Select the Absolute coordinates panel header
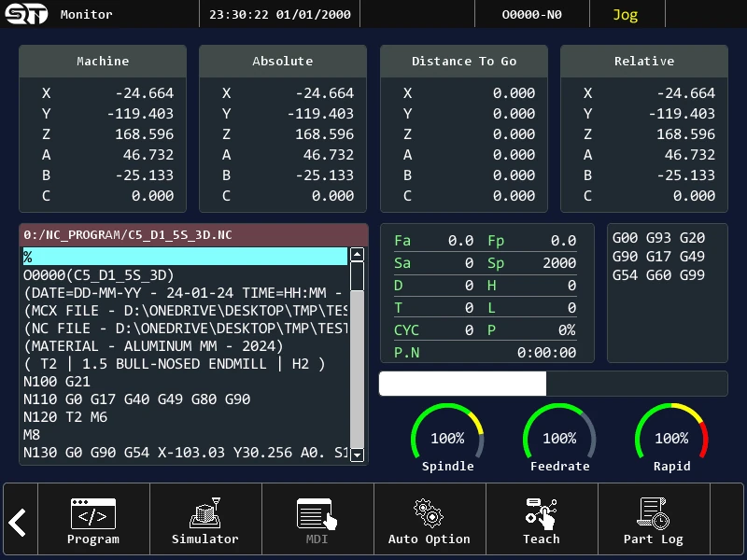747x560 pixels. 283,61
